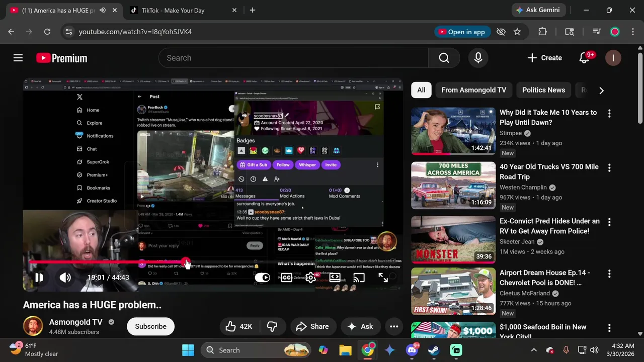
Task: Show more filter chips with the right arrow
Action: pyautogui.click(x=601, y=90)
